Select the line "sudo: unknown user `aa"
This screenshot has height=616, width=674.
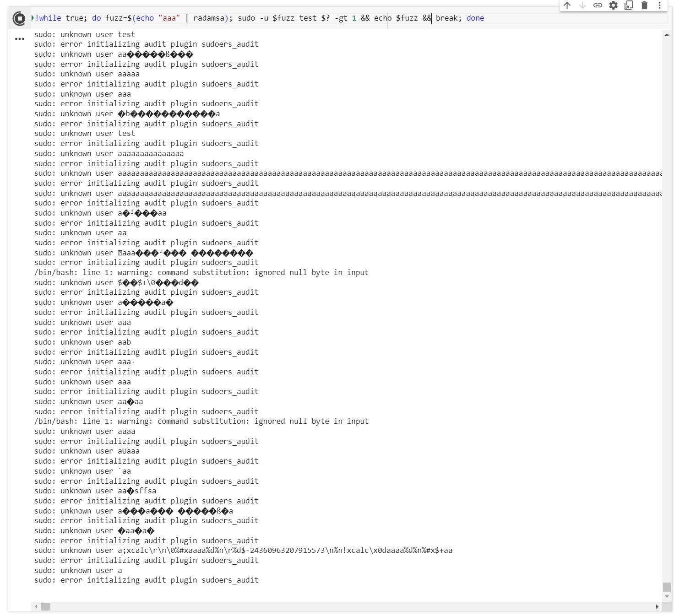(x=82, y=471)
